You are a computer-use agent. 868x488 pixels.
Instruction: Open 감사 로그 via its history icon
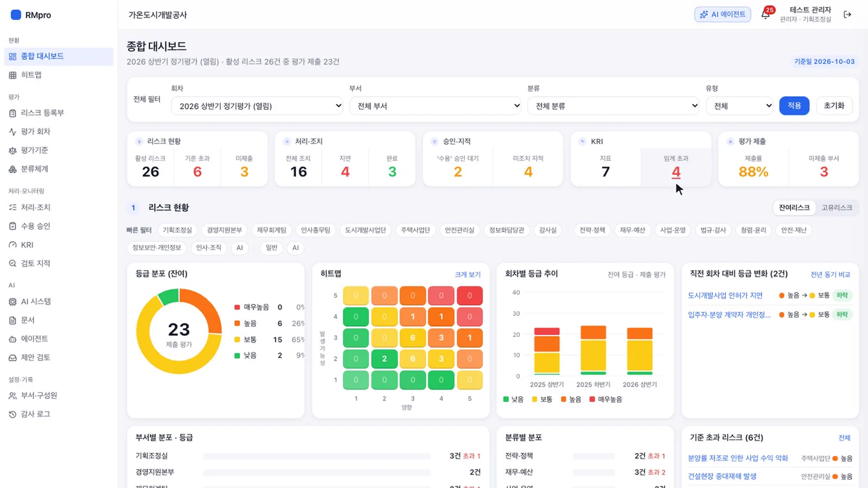(x=12, y=414)
